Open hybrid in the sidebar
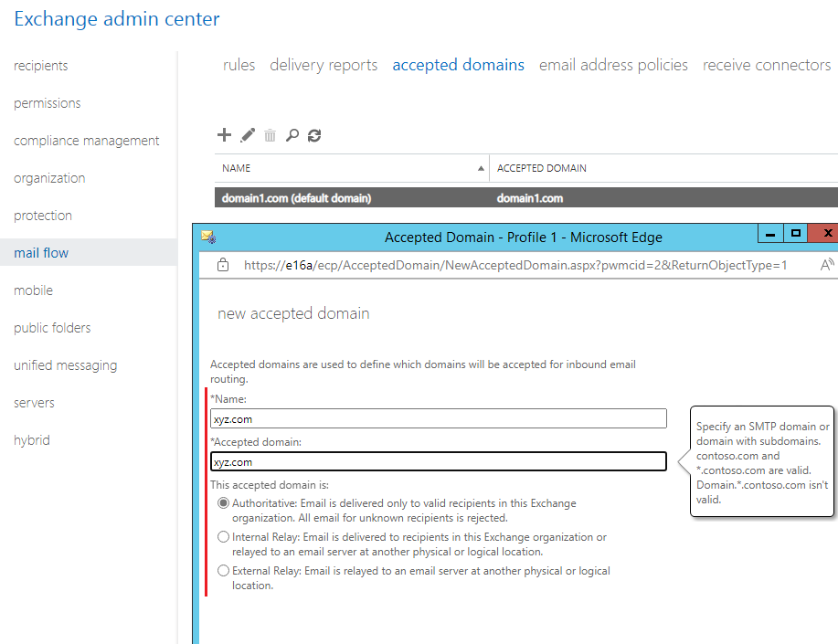 coord(32,440)
